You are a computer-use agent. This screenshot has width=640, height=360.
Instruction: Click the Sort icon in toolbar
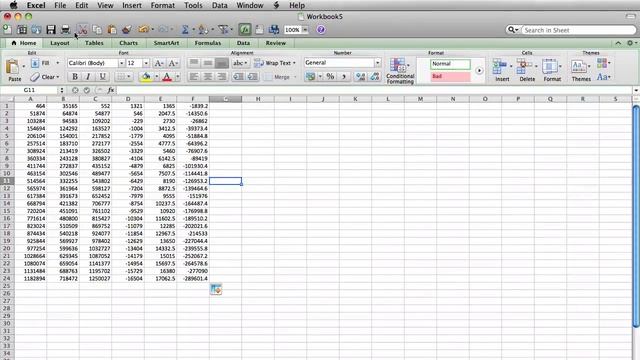click(202, 29)
